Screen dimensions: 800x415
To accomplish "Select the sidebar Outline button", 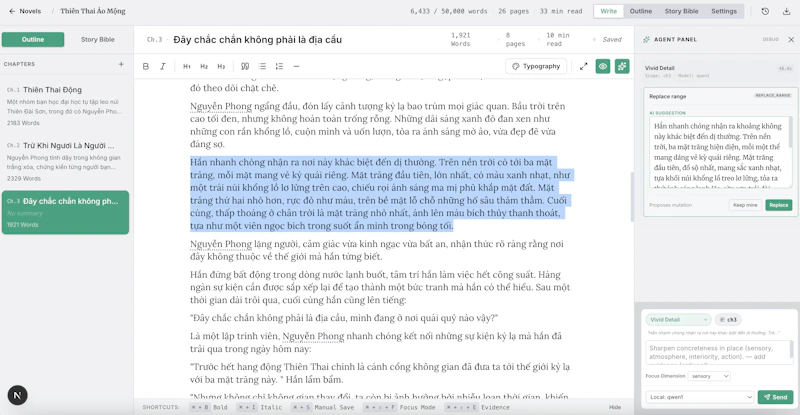I will pos(33,39).
